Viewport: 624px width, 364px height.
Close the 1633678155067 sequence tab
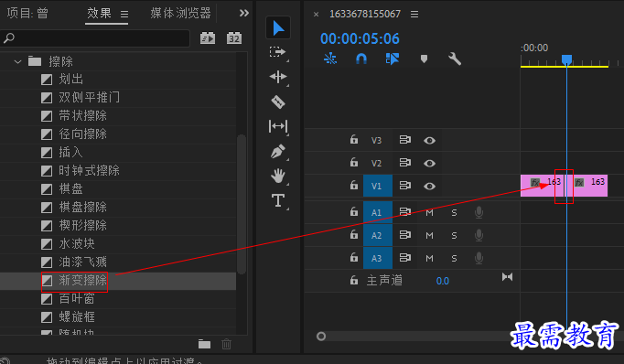[316, 15]
